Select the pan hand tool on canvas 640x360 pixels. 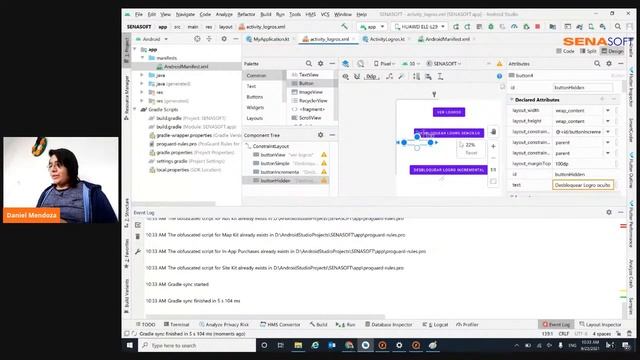pos(493,131)
